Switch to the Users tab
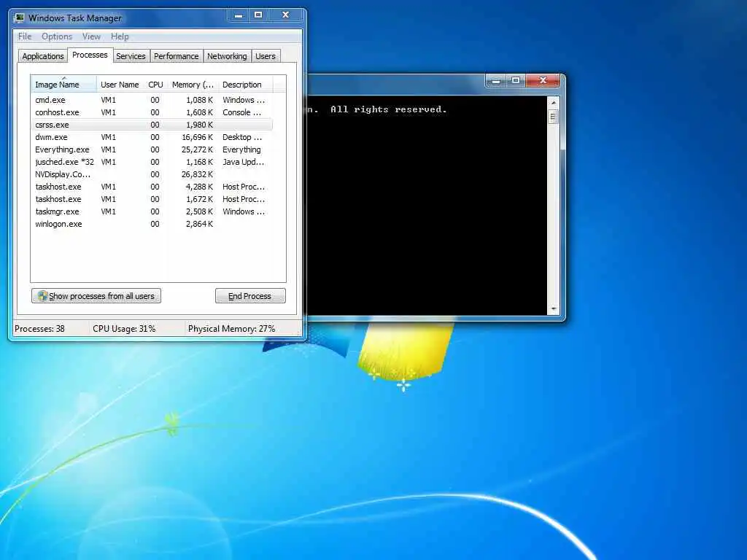The height and width of the screenshot is (560, 747). coord(265,56)
